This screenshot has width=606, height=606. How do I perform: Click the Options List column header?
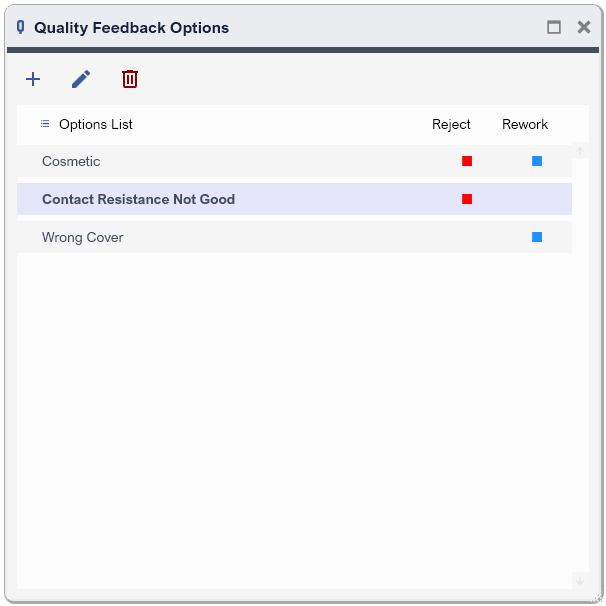(x=96, y=124)
